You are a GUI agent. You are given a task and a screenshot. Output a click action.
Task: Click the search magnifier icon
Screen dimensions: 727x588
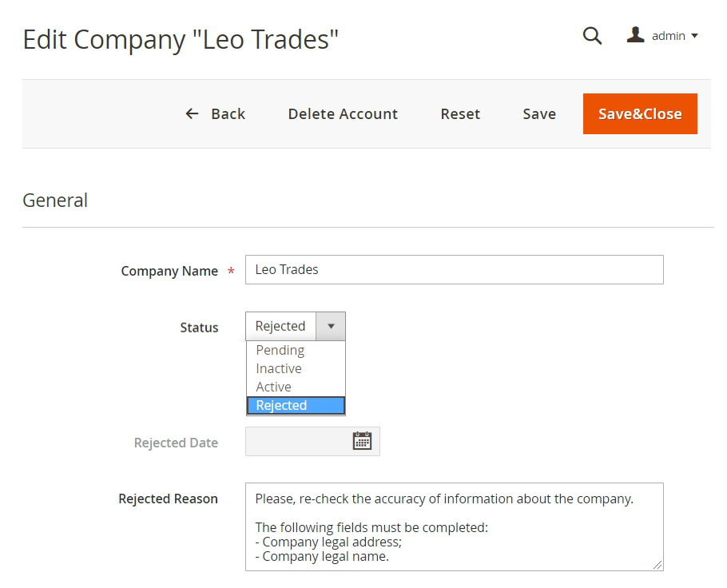pyautogui.click(x=592, y=36)
